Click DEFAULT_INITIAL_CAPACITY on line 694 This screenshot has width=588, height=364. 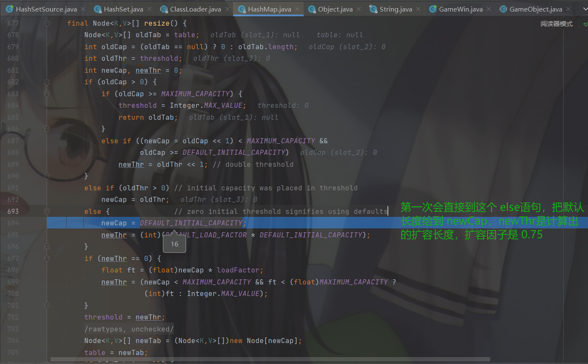pyautogui.click(x=191, y=223)
